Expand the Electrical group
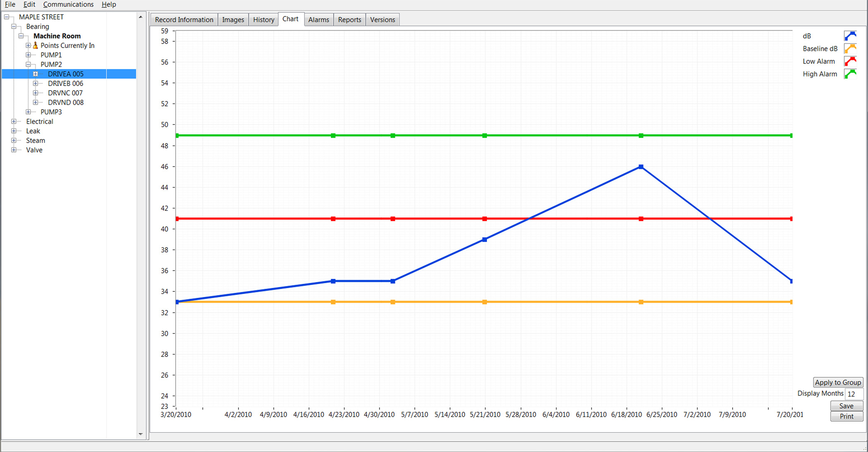Image resolution: width=868 pixels, height=452 pixels. coord(14,122)
